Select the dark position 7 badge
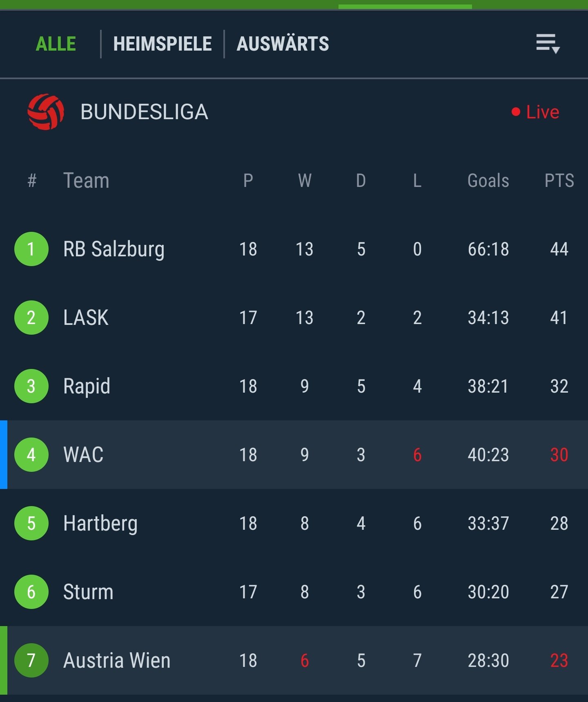 [x=31, y=660]
